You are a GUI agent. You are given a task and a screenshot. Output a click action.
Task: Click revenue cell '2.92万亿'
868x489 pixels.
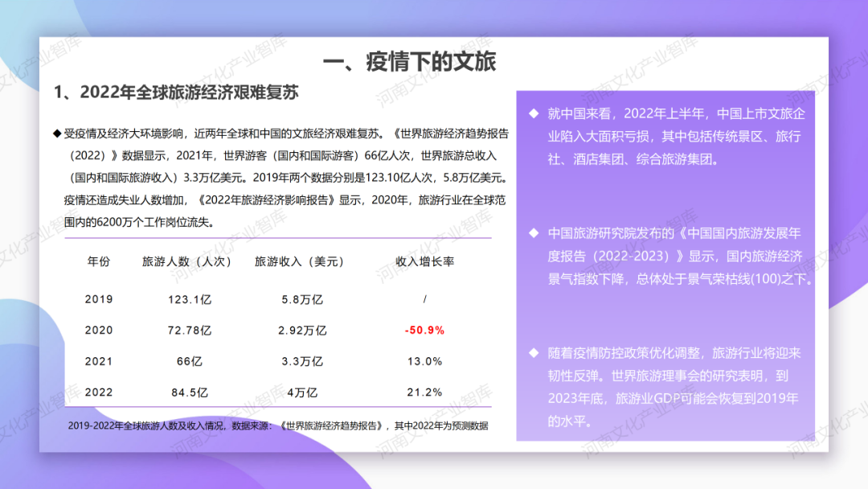click(302, 331)
